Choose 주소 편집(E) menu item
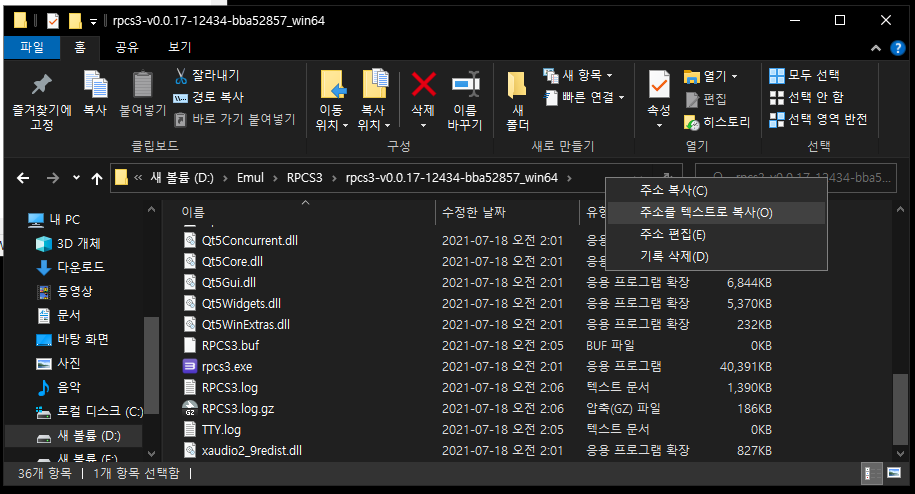This screenshot has width=915, height=494. coord(716,235)
